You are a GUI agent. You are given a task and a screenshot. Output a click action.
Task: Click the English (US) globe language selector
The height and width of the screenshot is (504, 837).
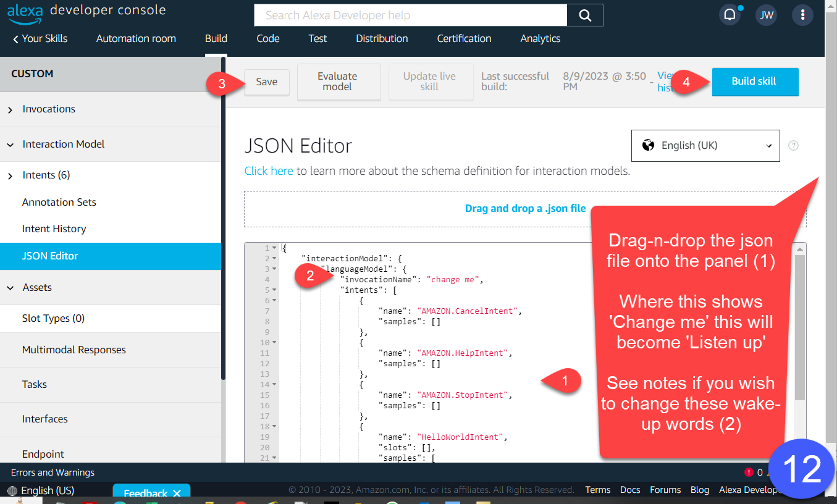click(41, 490)
